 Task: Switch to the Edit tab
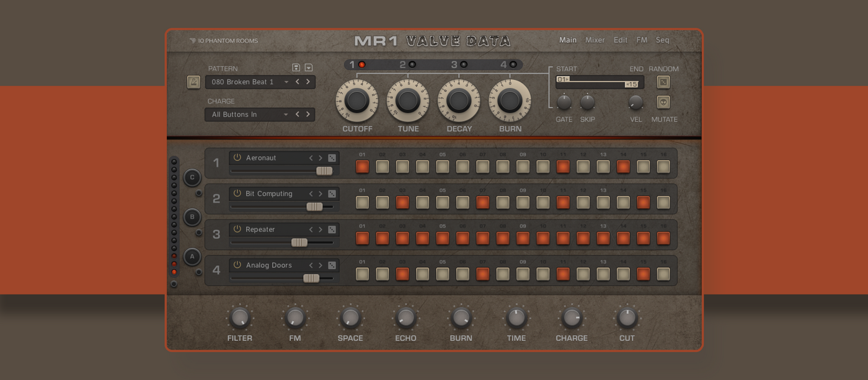coord(621,40)
